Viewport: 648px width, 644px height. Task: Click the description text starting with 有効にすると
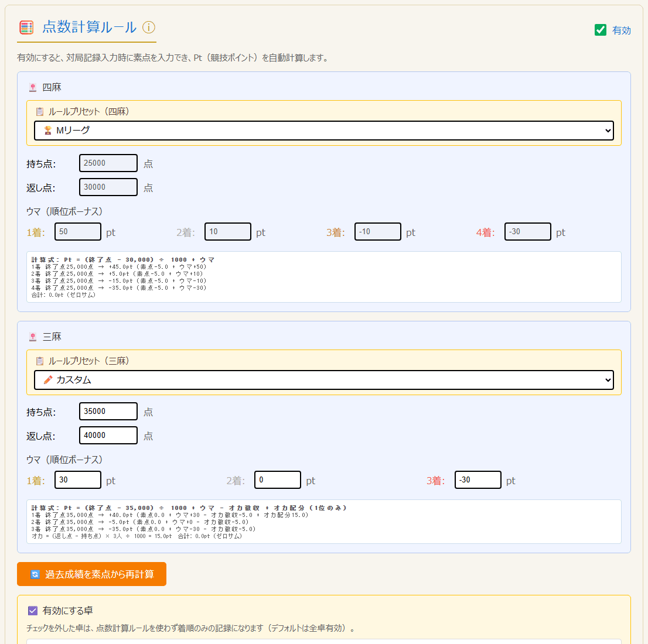(x=174, y=58)
